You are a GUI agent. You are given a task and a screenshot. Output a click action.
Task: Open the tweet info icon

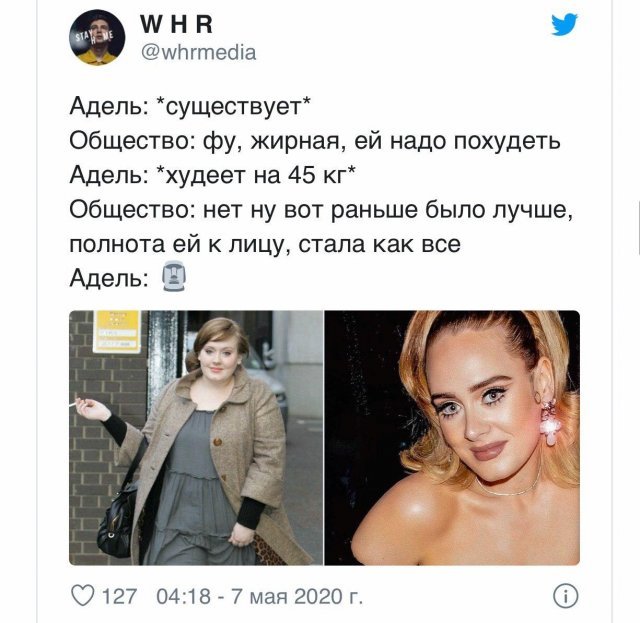(x=565, y=596)
